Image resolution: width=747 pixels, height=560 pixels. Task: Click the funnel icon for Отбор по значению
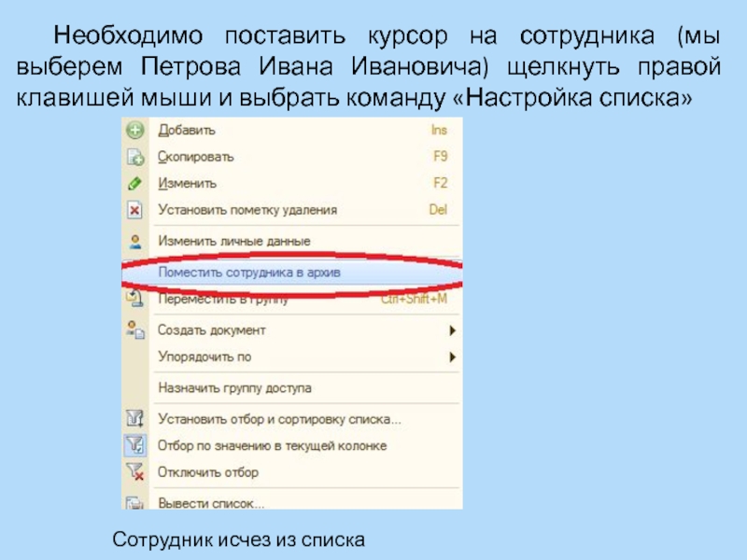pos(134,446)
